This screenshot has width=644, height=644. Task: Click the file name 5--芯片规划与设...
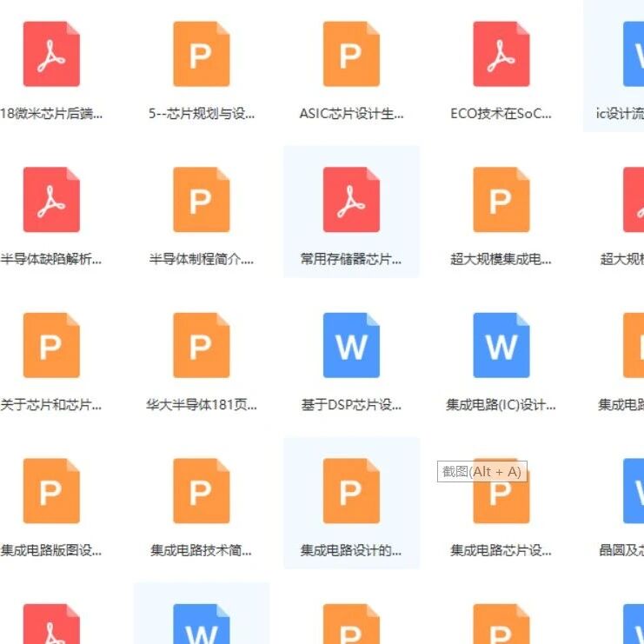tap(202, 113)
